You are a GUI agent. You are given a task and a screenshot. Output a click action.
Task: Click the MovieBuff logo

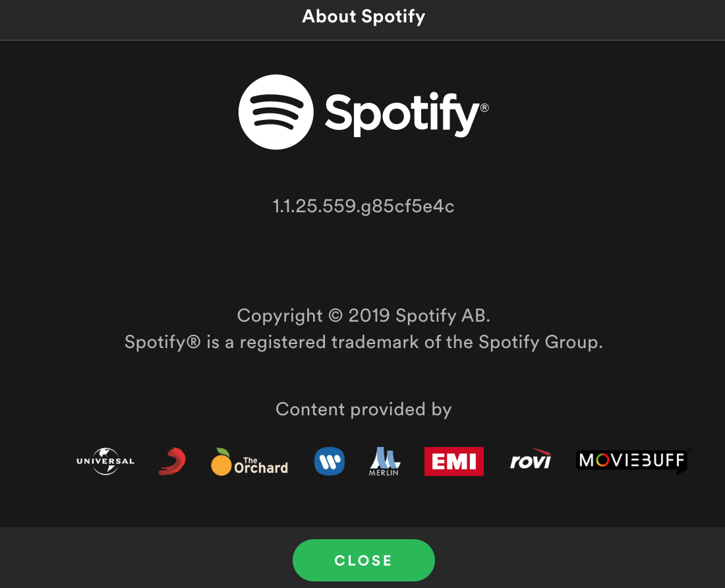[633, 461]
